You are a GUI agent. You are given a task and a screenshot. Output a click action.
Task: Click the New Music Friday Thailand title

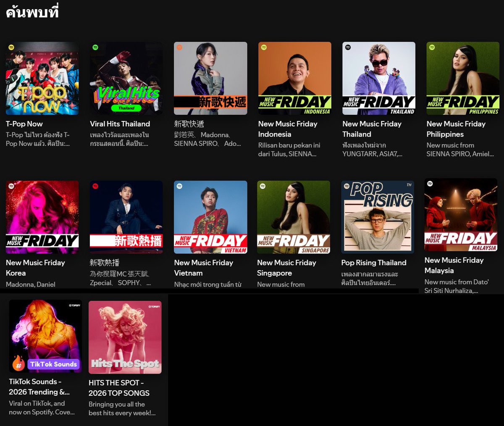click(x=372, y=129)
